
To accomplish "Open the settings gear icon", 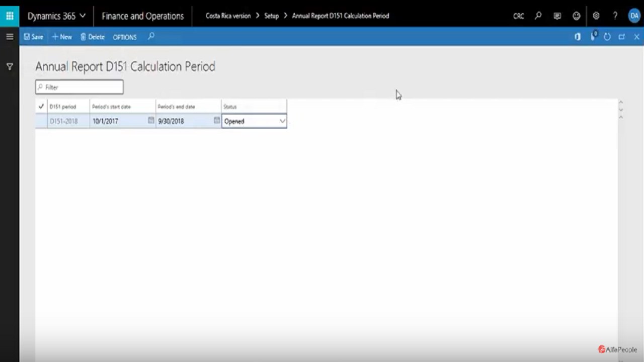I will click(x=596, y=16).
